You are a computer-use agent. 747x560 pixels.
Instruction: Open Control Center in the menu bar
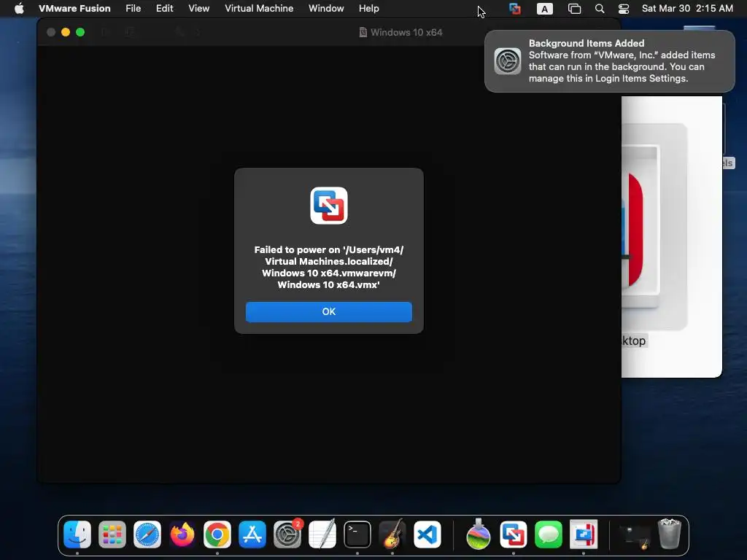click(x=624, y=9)
